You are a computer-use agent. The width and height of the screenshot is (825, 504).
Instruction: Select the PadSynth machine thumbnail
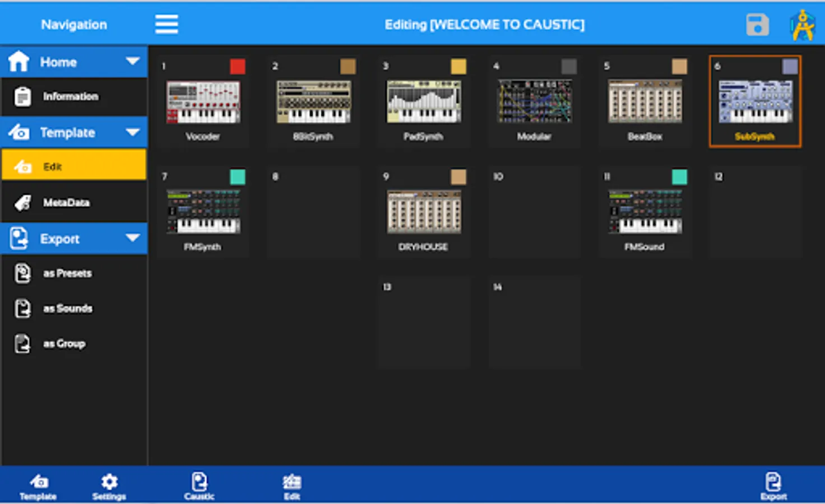point(424,102)
